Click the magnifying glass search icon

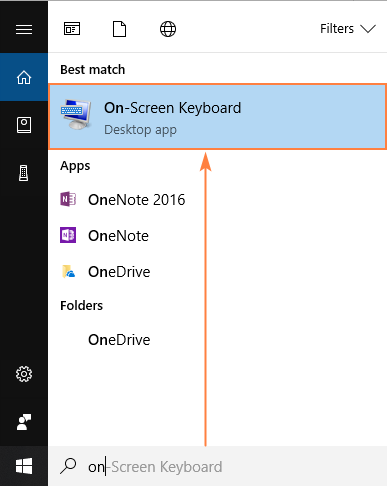tap(68, 466)
